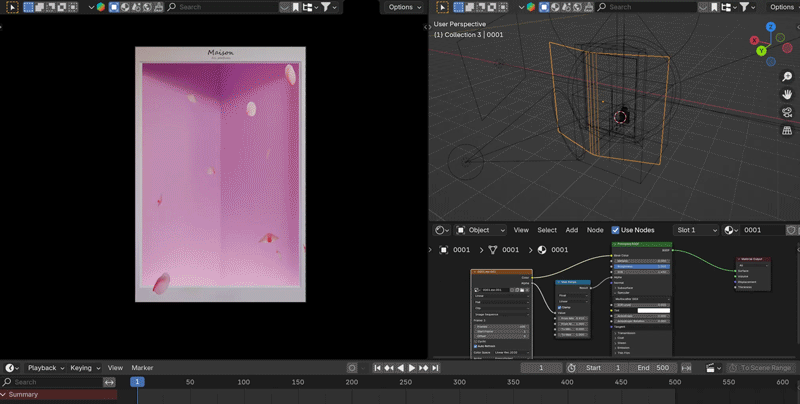Click the blue Roughness slider in Principled BSDF
Image resolution: width=800 pixels, height=404 pixels.
pyautogui.click(x=641, y=266)
